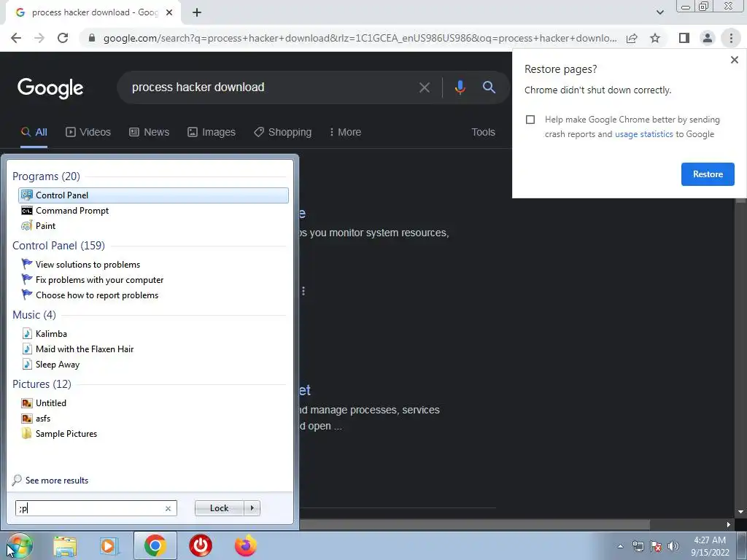The image size is (747, 560).
Task: Go to Google homepage via logo
Action: click(x=50, y=88)
